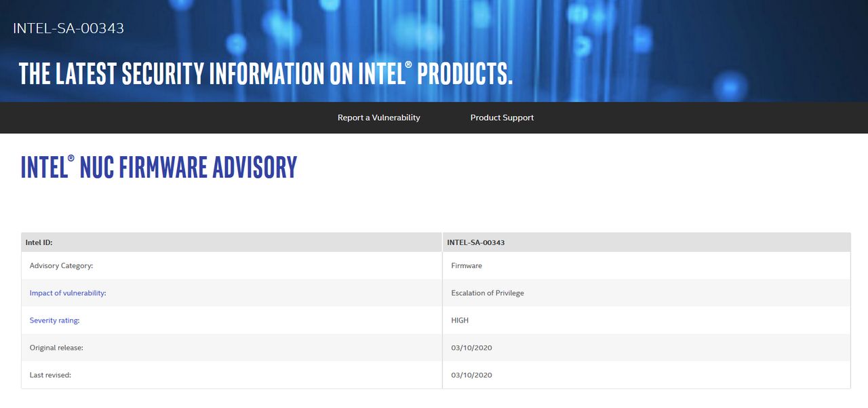The width and height of the screenshot is (868, 408).
Task: Click the INTEL-SA-00343 breadcrumb title
Action: pos(68,28)
